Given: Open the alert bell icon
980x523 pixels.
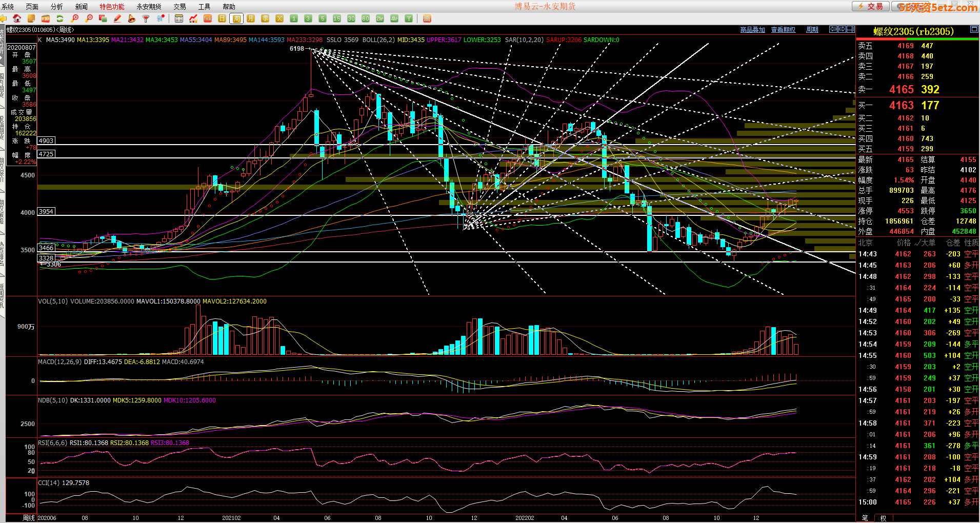Looking at the screenshot, I should [x=132, y=18].
